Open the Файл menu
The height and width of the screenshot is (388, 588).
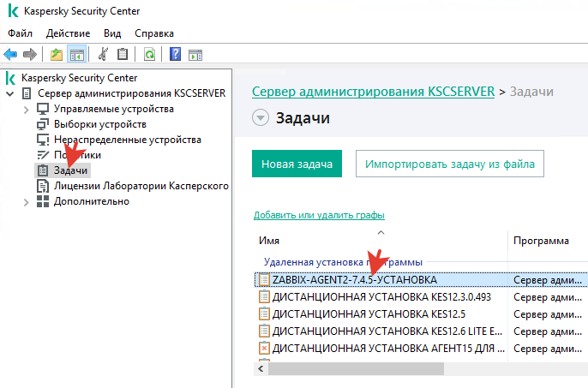click(x=19, y=33)
